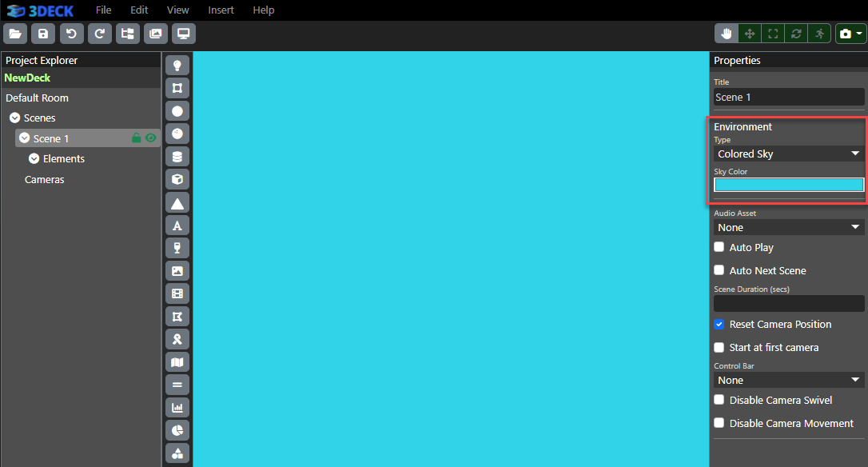Click the undo arrow button
The height and width of the screenshot is (467, 868).
(x=71, y=34)
